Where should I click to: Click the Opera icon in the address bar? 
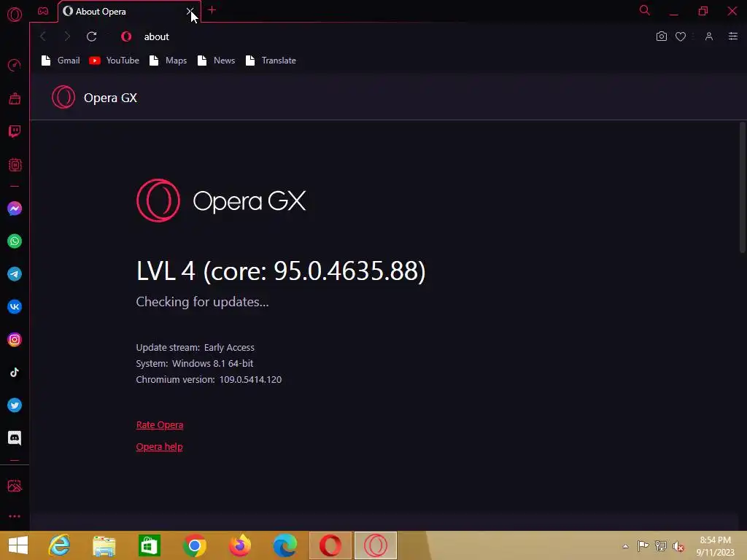[x=126, y=36]
